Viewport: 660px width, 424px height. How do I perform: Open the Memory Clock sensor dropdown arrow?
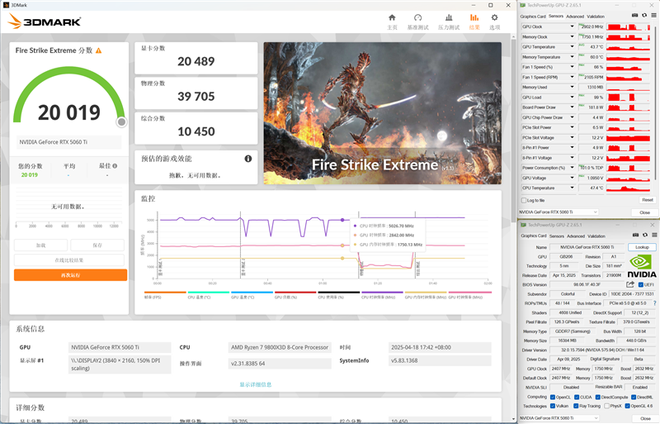pos(572,37)
